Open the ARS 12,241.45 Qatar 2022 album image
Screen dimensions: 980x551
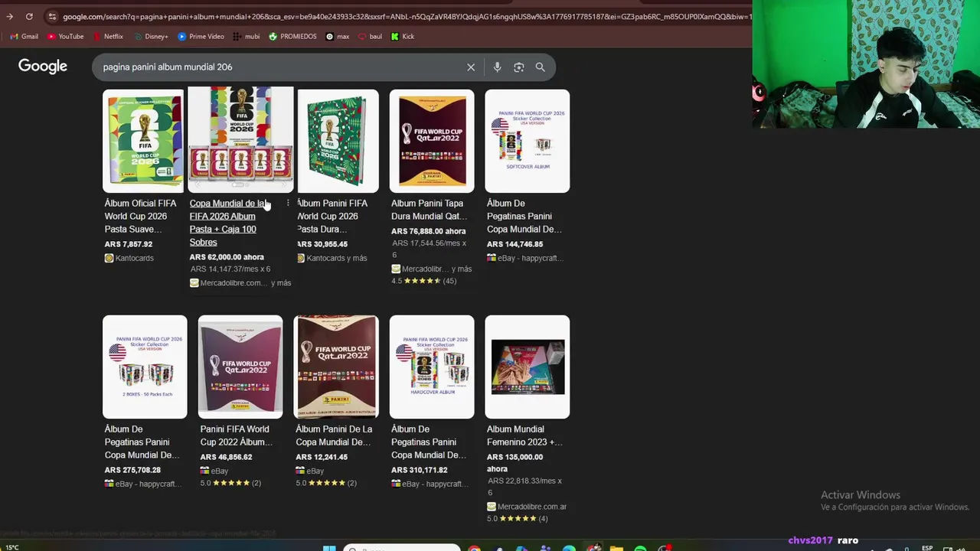[336, 367]
